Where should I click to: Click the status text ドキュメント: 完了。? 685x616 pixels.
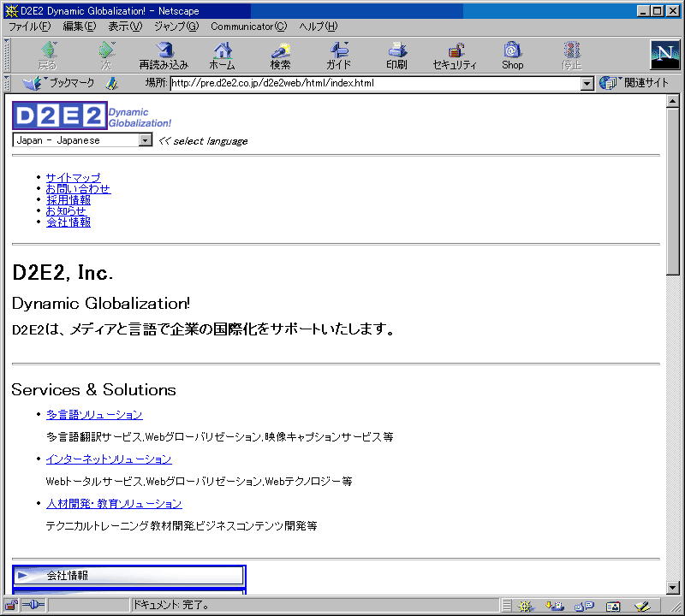pyautogui.click(x=171, y=605)
